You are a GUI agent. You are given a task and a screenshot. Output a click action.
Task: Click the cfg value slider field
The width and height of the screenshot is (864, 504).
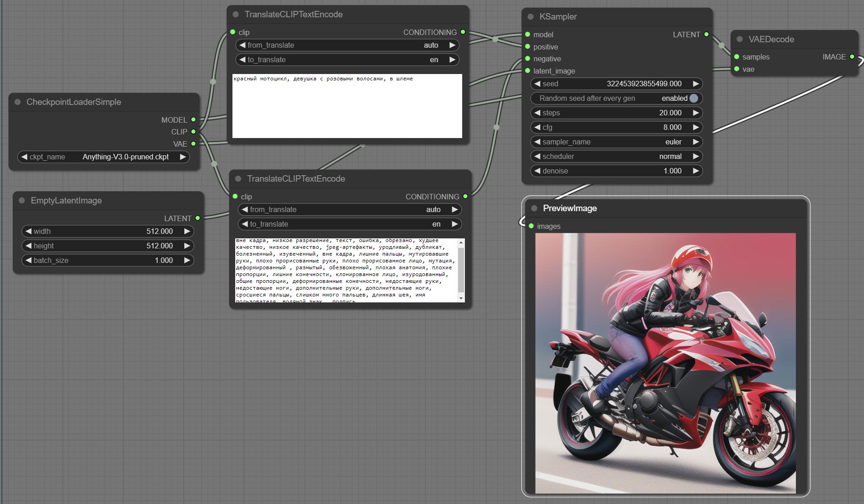(x=616, y=128)
